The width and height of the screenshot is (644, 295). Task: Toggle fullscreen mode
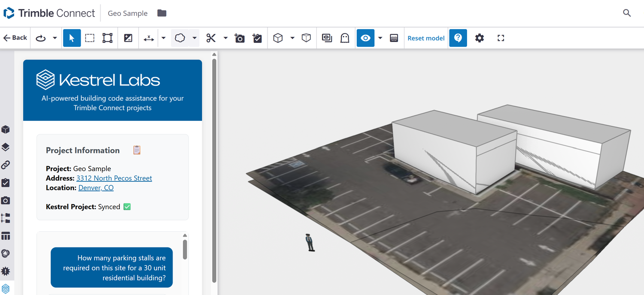(x=501, y=38)
